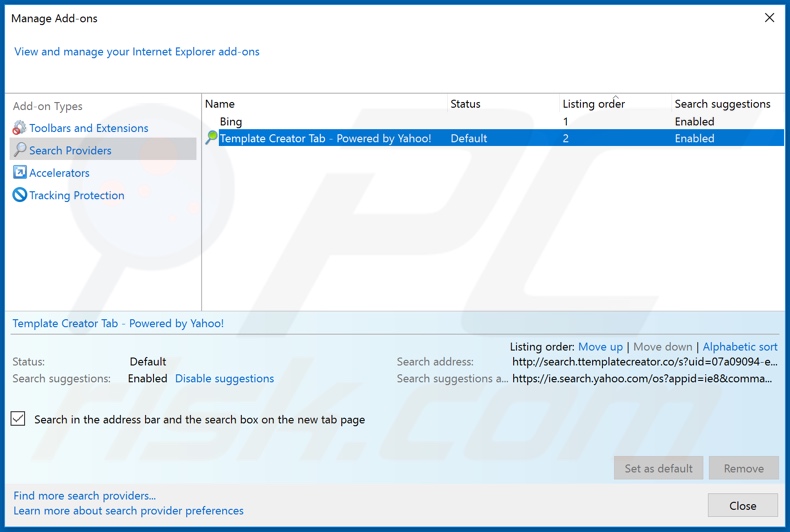Click the Close button
The image size is (790, 532).
point(743,505)
